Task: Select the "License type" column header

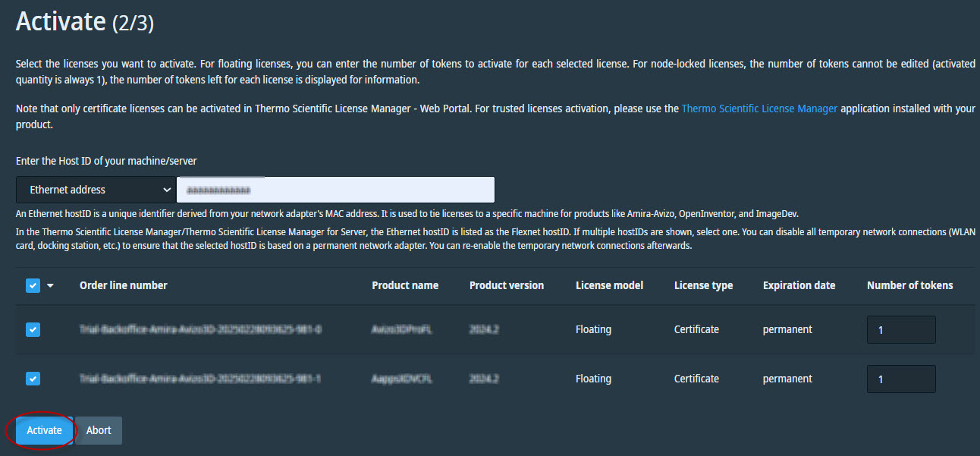Action: click(x=704, y=285)
